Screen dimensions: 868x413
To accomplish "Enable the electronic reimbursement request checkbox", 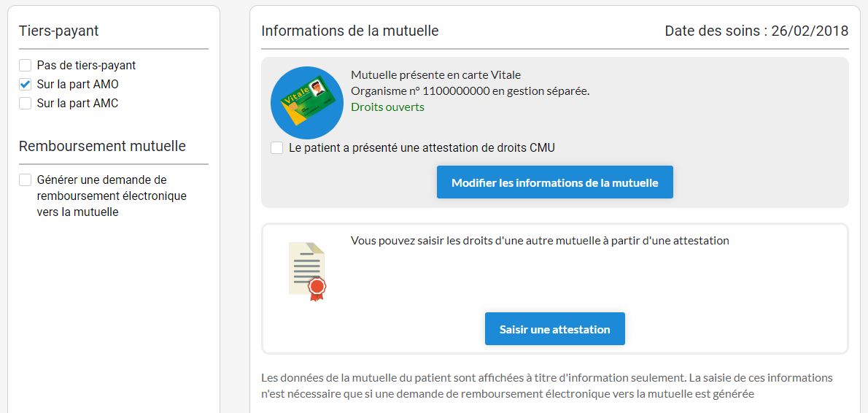I will [x=26, y=180].
